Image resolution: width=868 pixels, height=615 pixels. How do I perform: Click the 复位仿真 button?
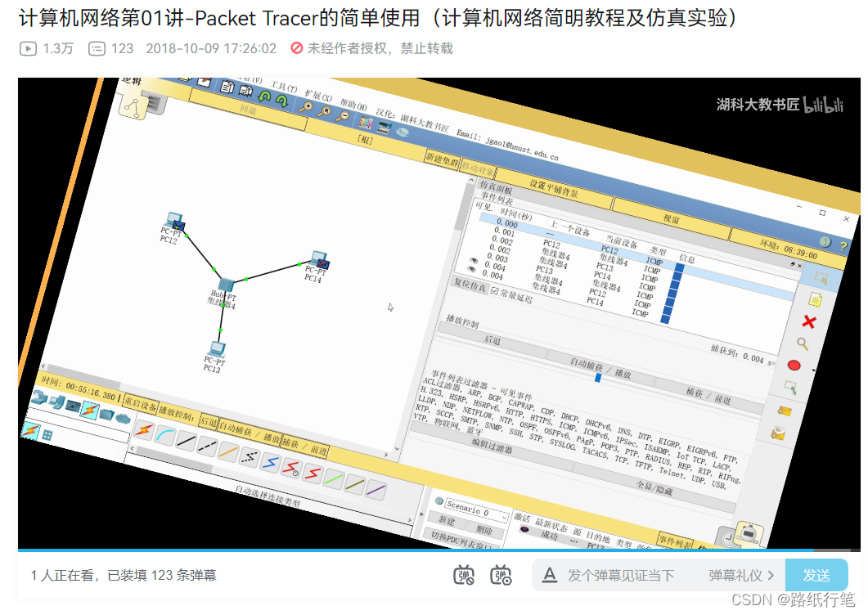470,285
